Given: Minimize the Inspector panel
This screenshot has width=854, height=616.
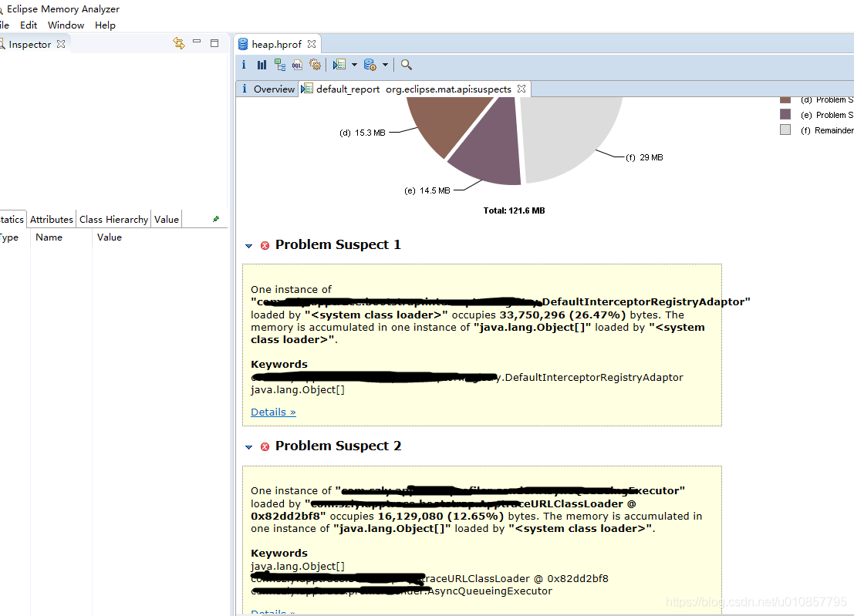Looking at the screenshot, I should 197,42.
